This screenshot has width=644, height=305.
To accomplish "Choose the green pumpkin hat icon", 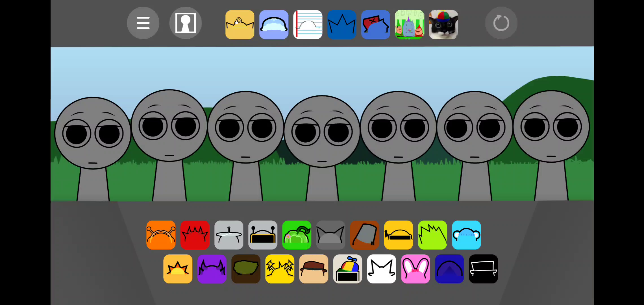I will (297, 235).
